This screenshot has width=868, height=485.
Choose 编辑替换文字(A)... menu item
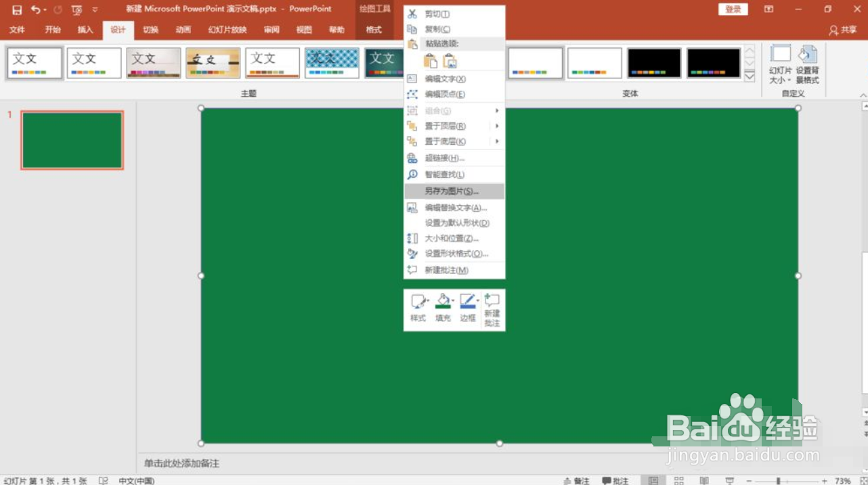(x=454, y=208)
